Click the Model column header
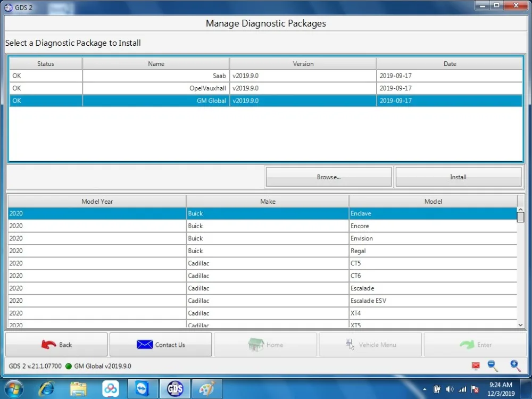This screenshot has height=399, width=532. (433, 202)
